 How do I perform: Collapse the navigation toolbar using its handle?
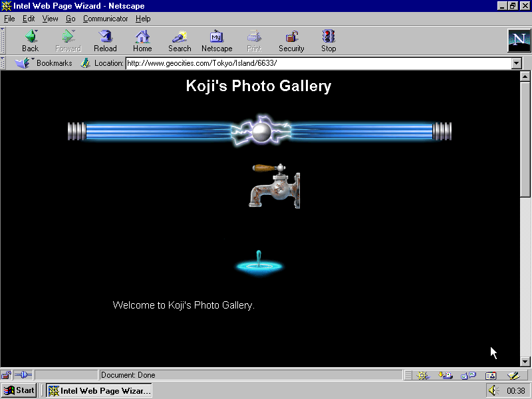(3, 41)
